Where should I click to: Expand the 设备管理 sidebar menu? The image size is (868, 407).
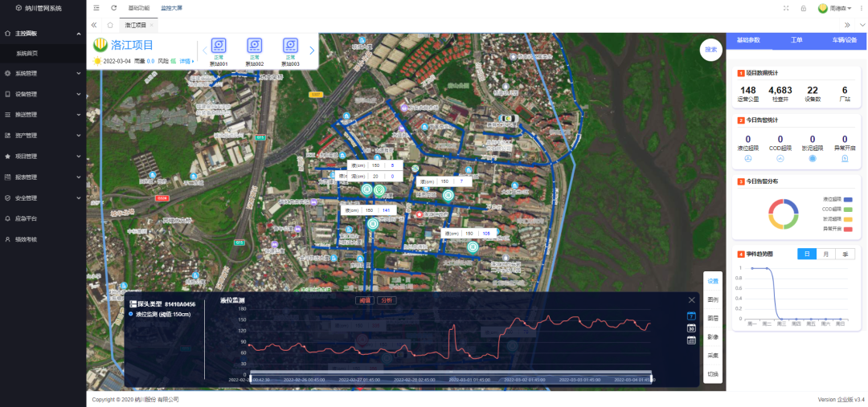point(43,94)
